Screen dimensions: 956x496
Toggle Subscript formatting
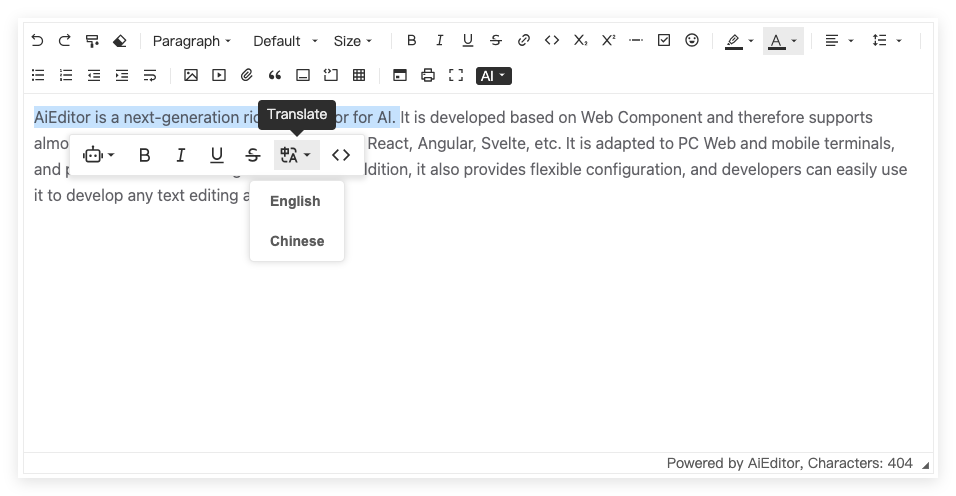[580, 41]
